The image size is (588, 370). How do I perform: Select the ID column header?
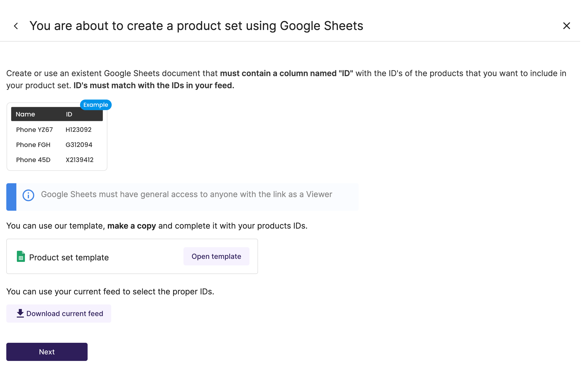69,114
